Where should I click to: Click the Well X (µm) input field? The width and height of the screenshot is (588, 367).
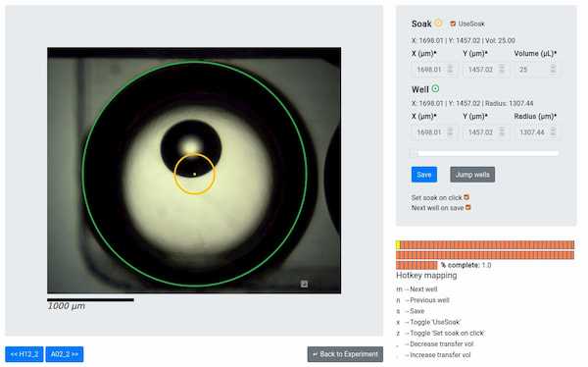click(434, 132)
